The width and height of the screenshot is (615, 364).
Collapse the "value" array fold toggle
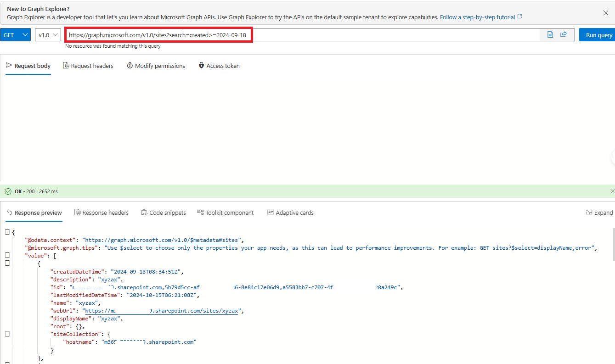click(x=7, y=255)
